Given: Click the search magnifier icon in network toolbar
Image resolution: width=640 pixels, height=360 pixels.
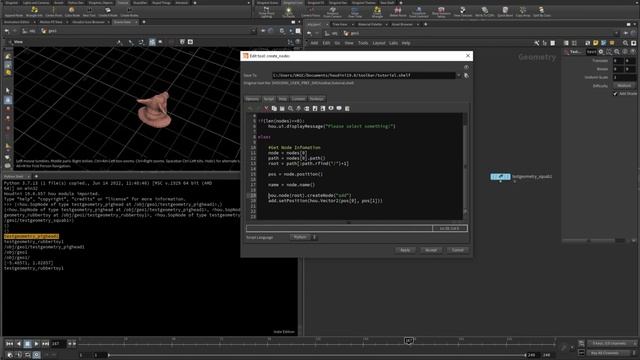Looking at the screenshot, I should coord(625,43).
